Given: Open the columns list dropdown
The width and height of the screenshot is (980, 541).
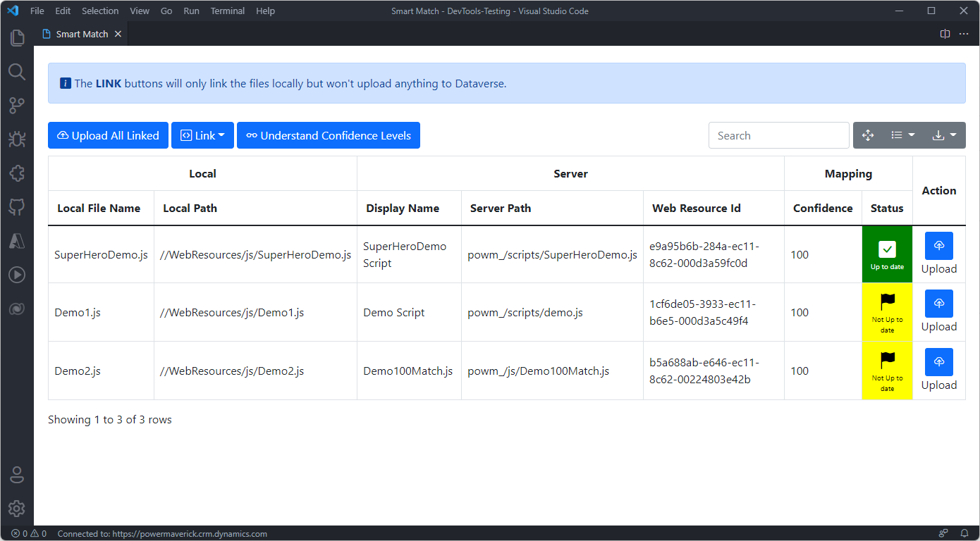Looking at the screenshot, I should 902,135.
